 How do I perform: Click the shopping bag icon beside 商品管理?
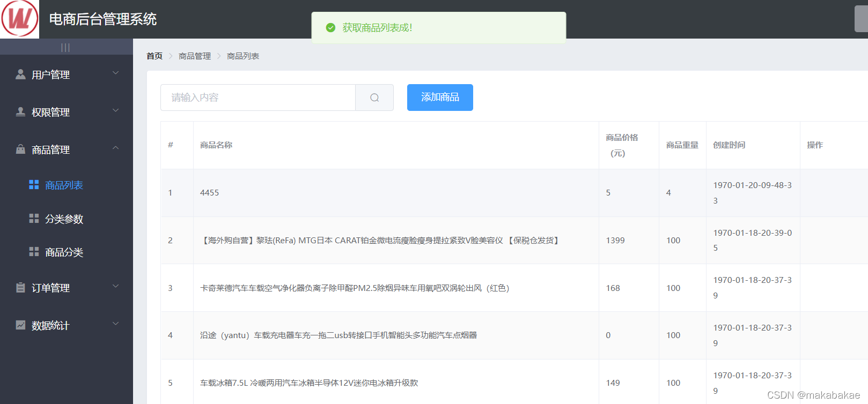[20, 149]
